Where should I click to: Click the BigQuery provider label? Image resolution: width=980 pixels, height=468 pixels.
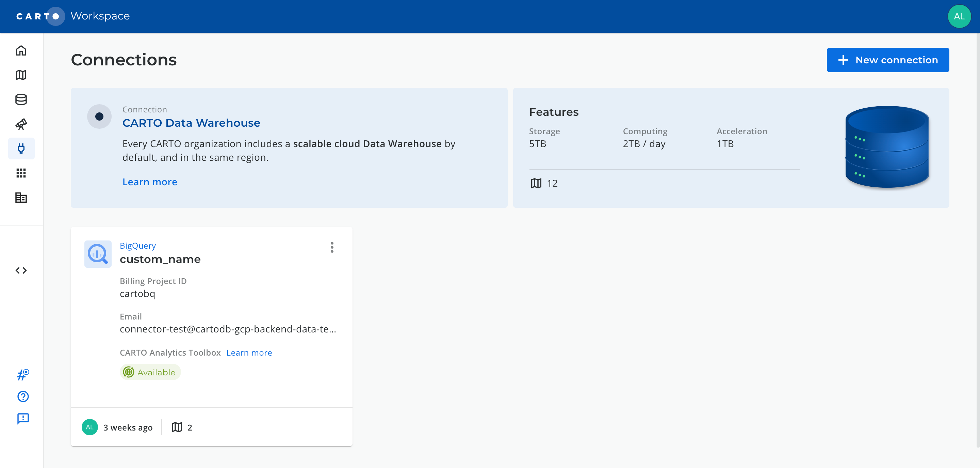click(x=138, y=246)
